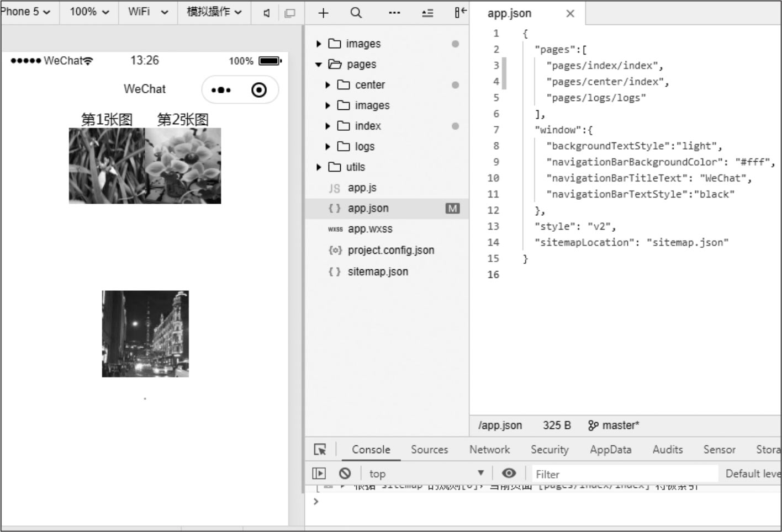Toggle the simulator mute speaker icon

(x=266, y=13)
